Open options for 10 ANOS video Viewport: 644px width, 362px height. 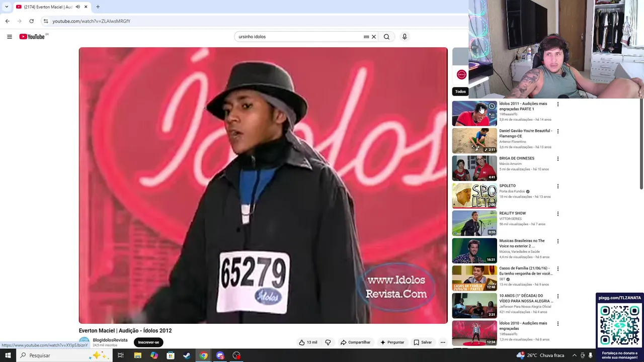click(557, 296)
